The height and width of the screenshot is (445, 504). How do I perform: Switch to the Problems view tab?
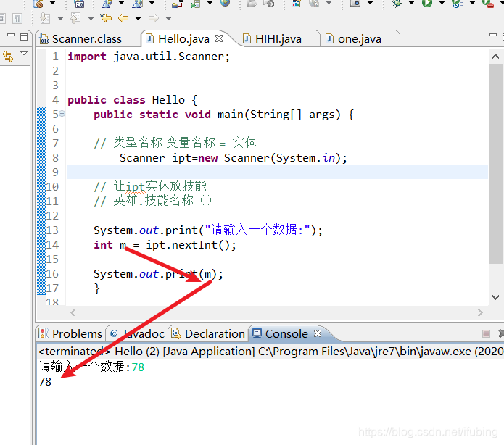(x=71, y=333)
